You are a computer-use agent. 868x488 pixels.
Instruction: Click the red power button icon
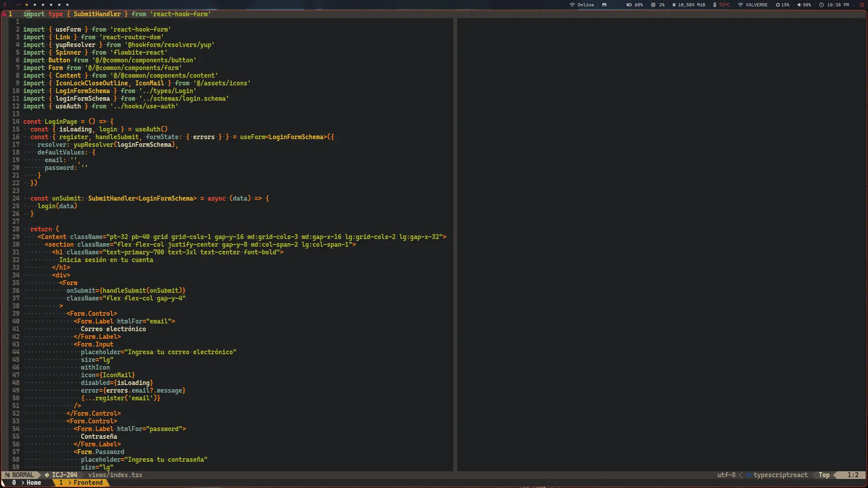click(862, 5)
